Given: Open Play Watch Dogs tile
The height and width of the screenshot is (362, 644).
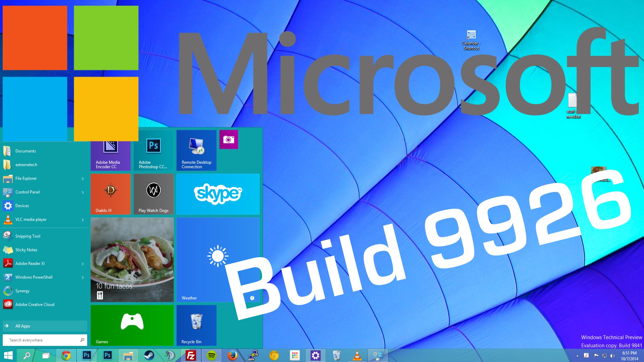Looking at the screenshot, I should click(154, 194).
